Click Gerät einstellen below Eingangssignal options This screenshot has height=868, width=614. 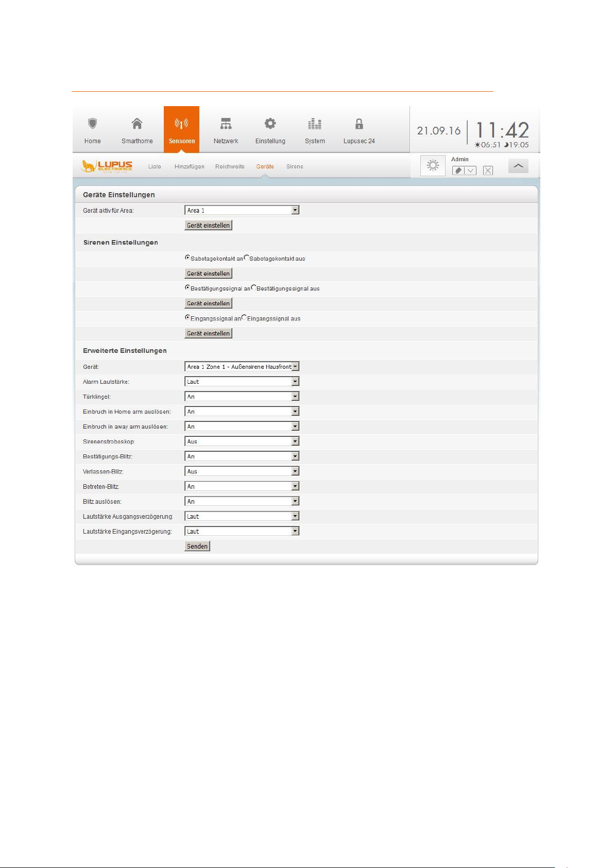pos(208,333)
